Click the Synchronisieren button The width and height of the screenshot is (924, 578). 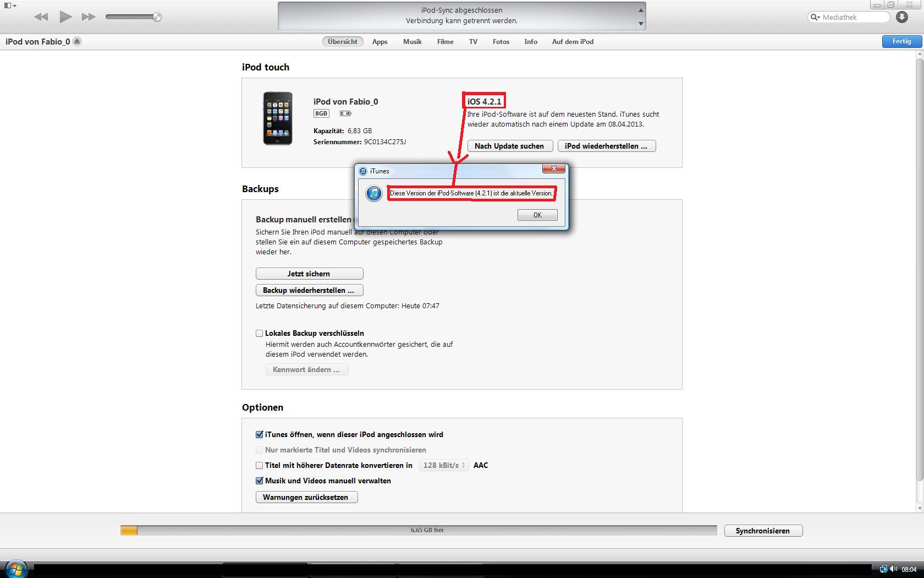[x=763, y=531]
